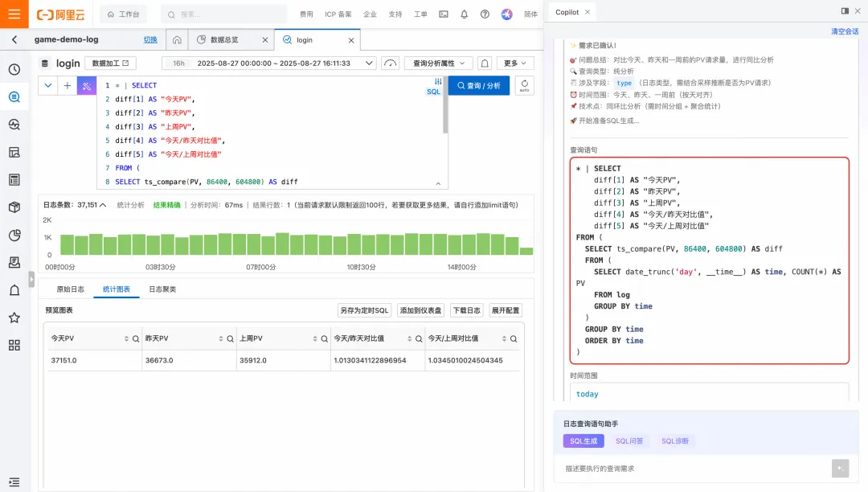Viewport: 868px width, 492px height.
Task: Open the star favorites icon in sidebar
Action: pyautogui.click(x=14, y=318)
